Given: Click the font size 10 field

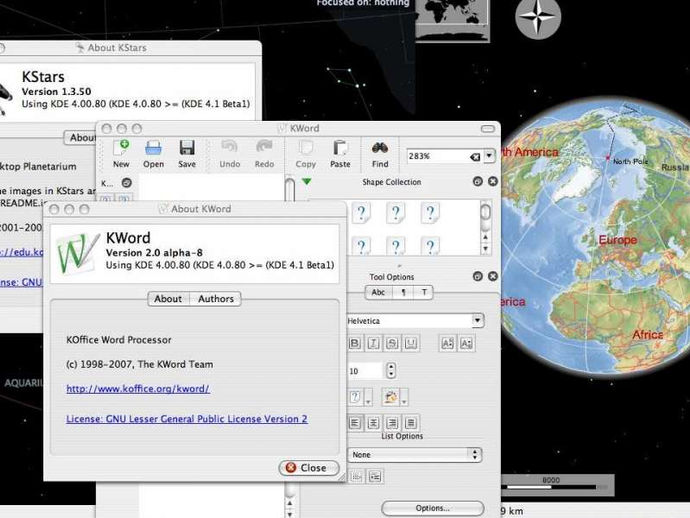Looking at the screenshot, I should tap(366, 371).
